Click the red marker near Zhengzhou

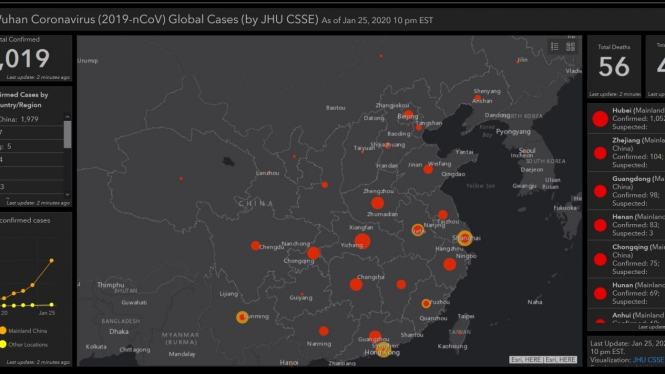click(377, 203)
